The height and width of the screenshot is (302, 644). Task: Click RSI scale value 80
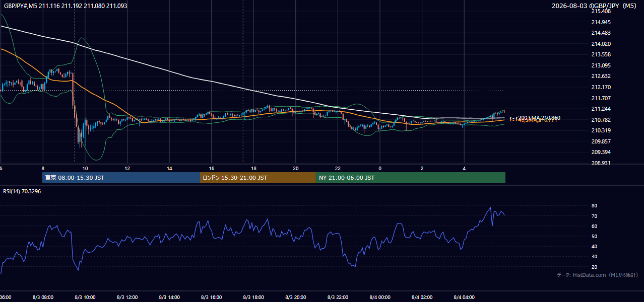coord(595,206)
